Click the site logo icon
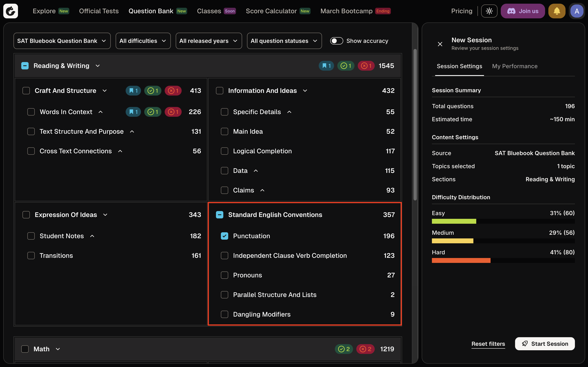Viewport: 588px width, 367px height. click(x=10, y=11)
